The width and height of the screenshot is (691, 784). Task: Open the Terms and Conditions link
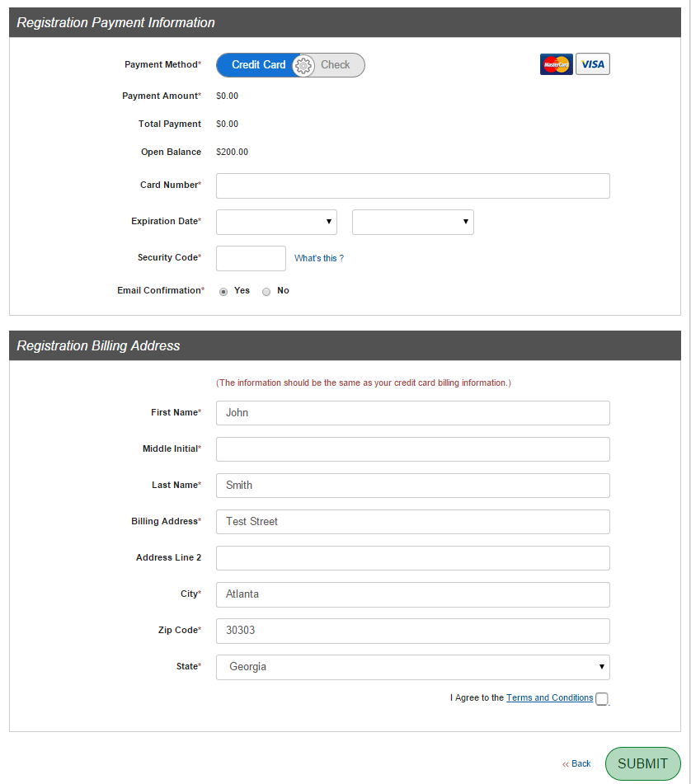pyautogui.click(x=550, y=698)
